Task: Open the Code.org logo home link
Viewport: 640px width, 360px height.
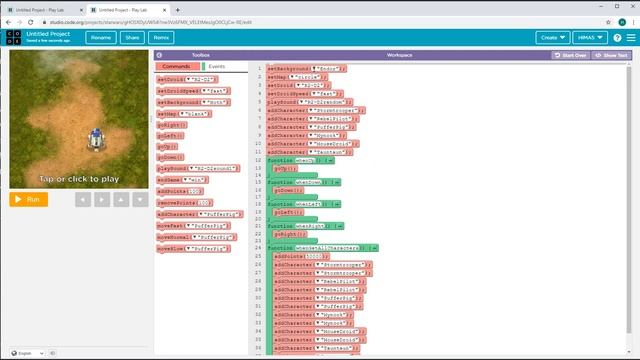Action: [13, 38]
